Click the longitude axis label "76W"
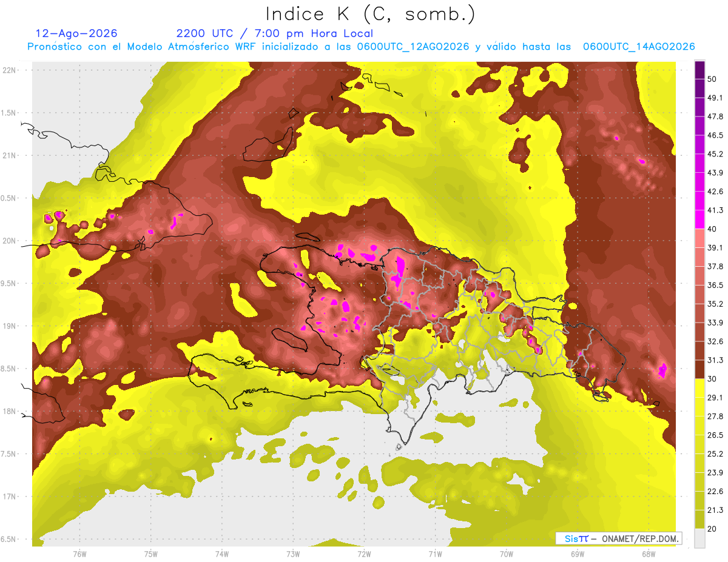 click(x=79, y=554)
